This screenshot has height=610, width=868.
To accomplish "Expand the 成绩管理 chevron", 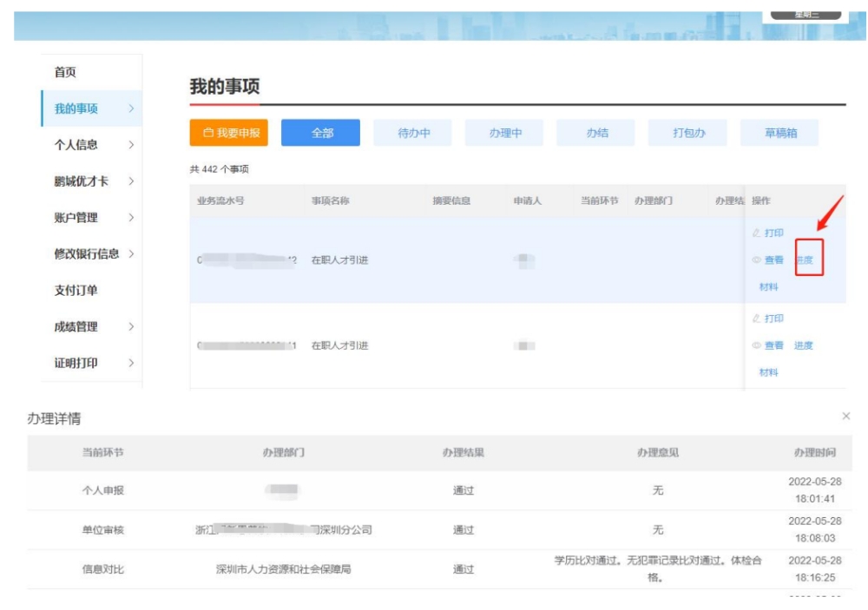I will [x=131, y=326].
